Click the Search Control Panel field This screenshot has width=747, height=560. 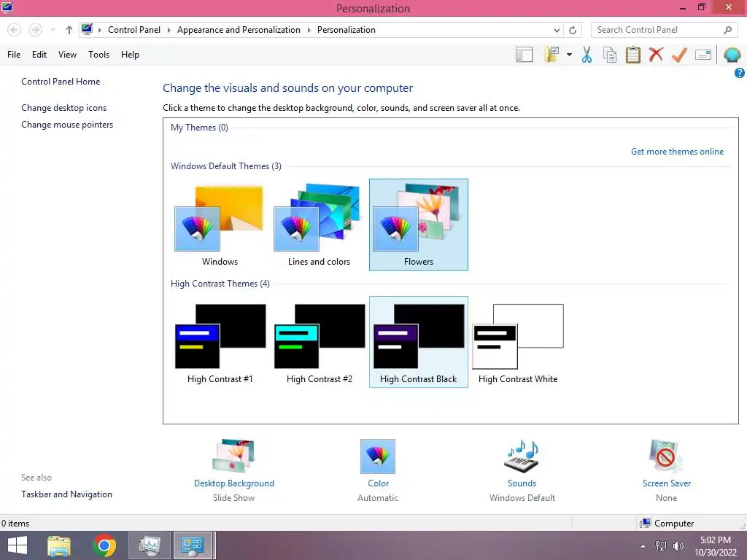click(x=663, y=30)
